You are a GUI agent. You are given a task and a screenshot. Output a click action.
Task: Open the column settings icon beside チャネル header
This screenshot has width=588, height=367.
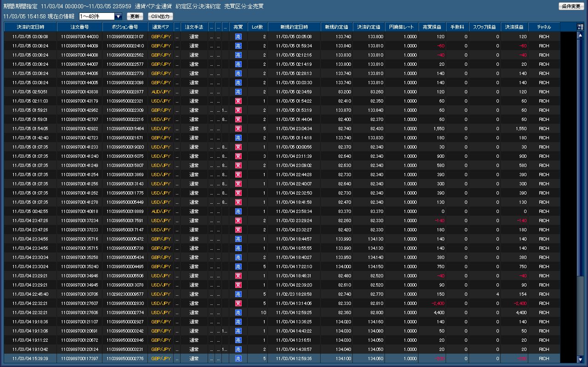tap(580, 27)
